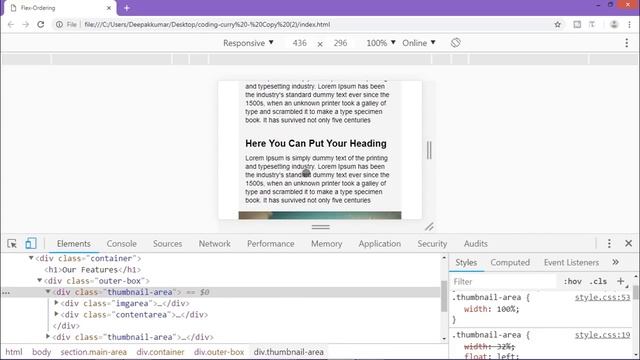Select body in the breadcrumb bar
The width and height of the screenshot is (640, 360).
tap(41, 352)
